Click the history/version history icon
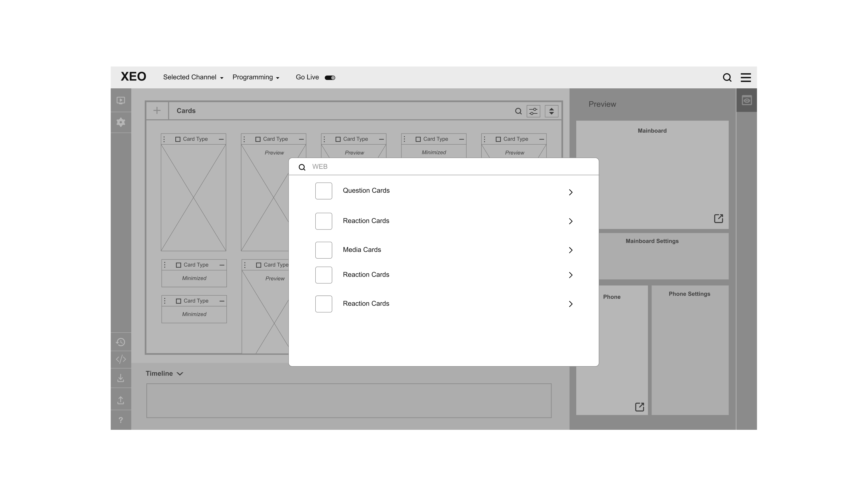 [120, 341]
